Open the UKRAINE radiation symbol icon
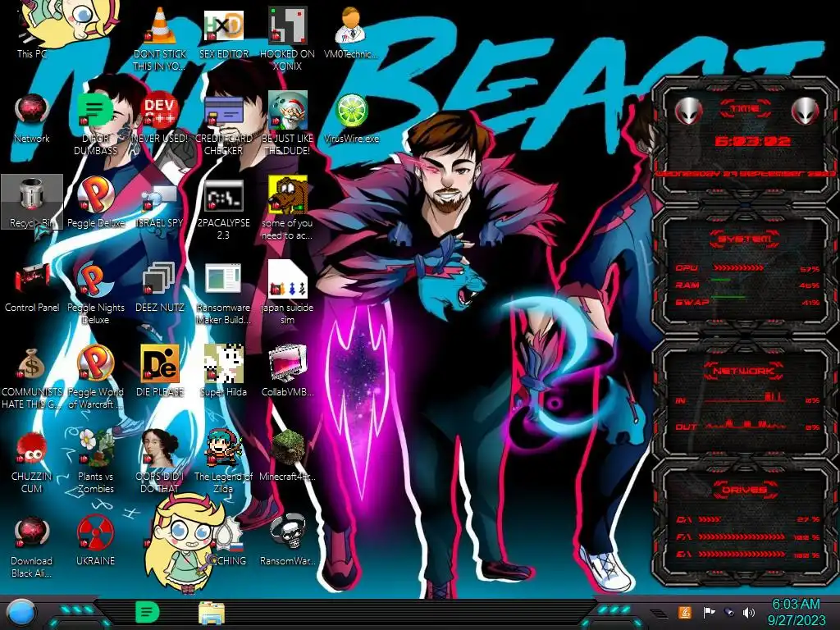The height and width of the screenshot is (630, 840). coord(95,533)
